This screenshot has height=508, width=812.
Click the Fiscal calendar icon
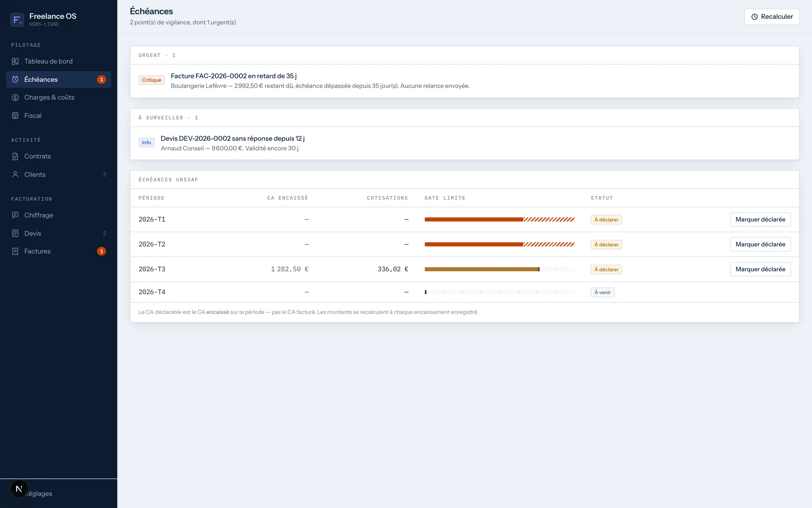coord(15,115)
